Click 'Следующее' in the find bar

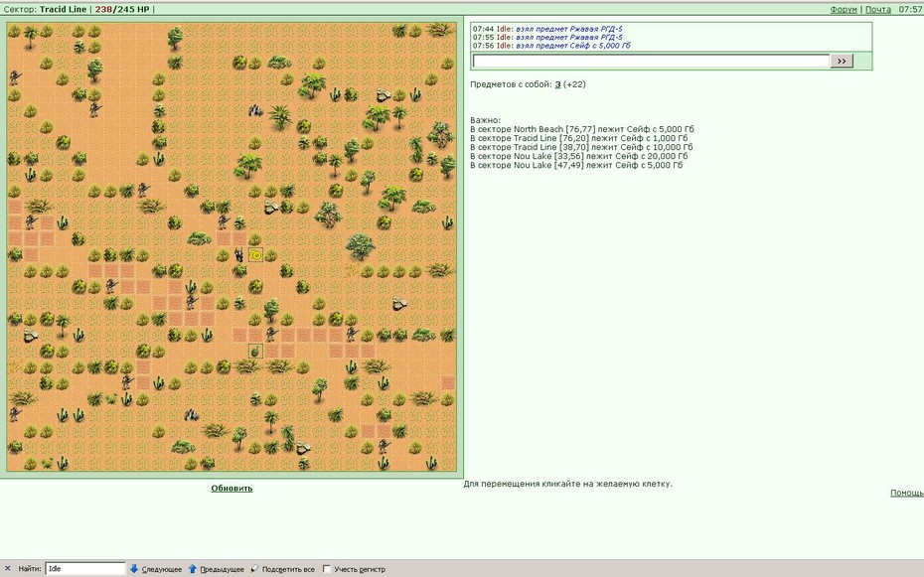[x=162, y=569]
